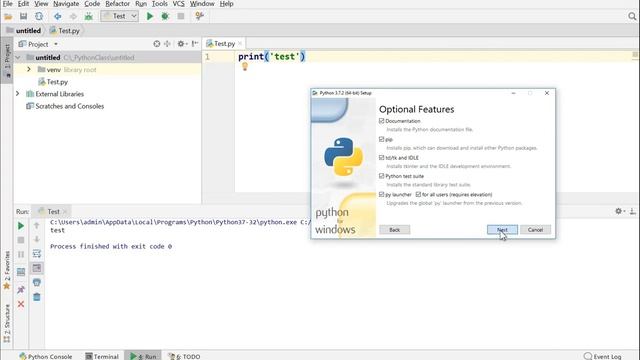Click the print('test') code line
Screen dimensions: 640x360
(x=271, y=56)
